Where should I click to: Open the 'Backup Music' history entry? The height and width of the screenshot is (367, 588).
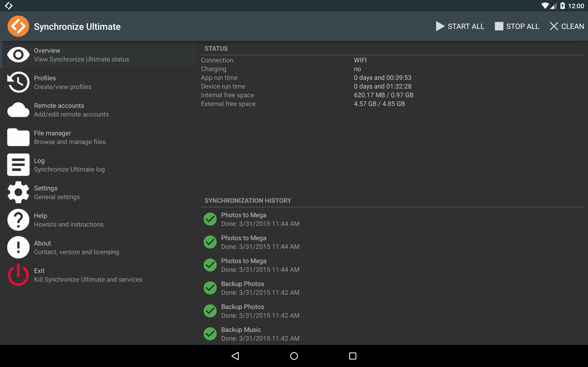pyautogui.click(x=392, y=334)
